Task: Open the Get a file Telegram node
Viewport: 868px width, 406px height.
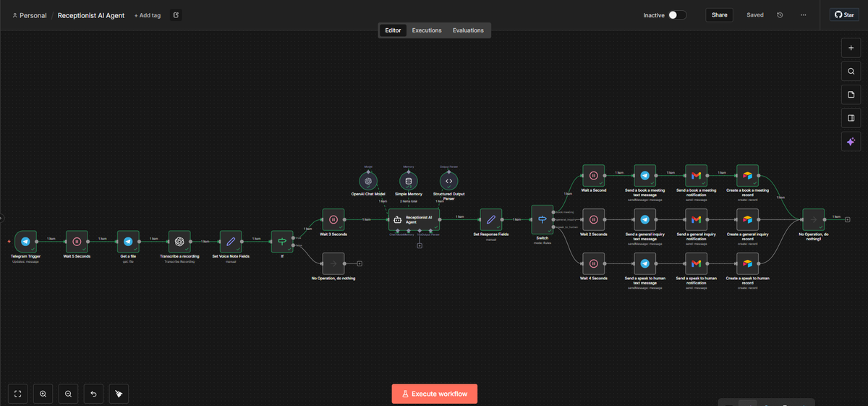Action: coord(128,242)
